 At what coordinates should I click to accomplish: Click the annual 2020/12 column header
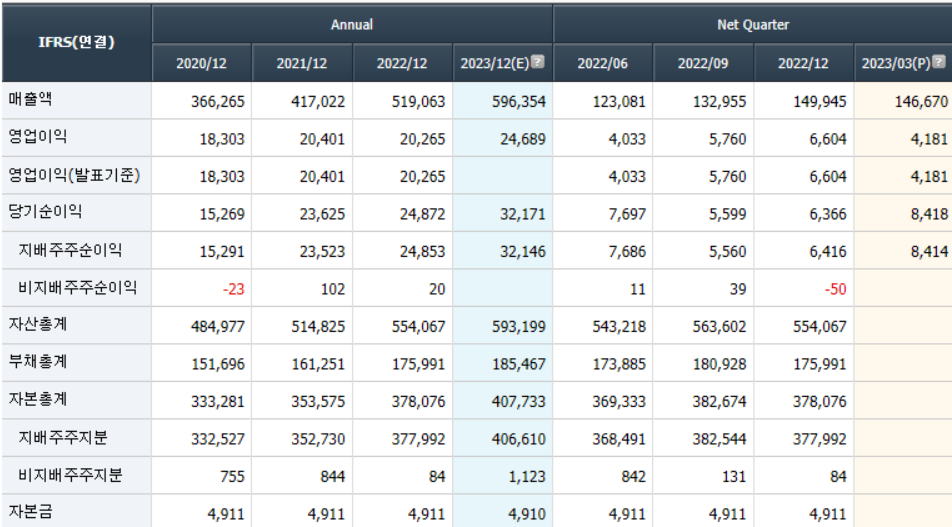[x=202, y=63]
